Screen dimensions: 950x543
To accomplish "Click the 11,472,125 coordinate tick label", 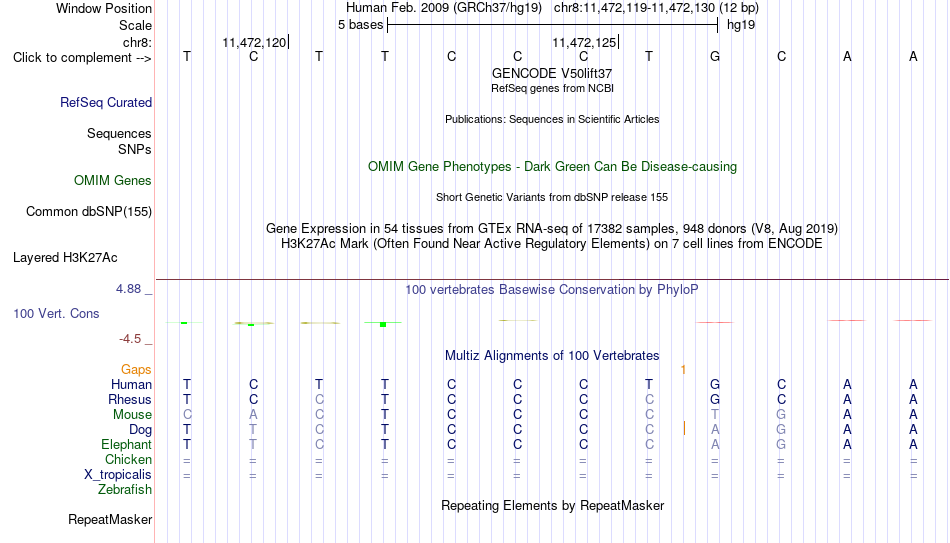I will pos(584,42).
